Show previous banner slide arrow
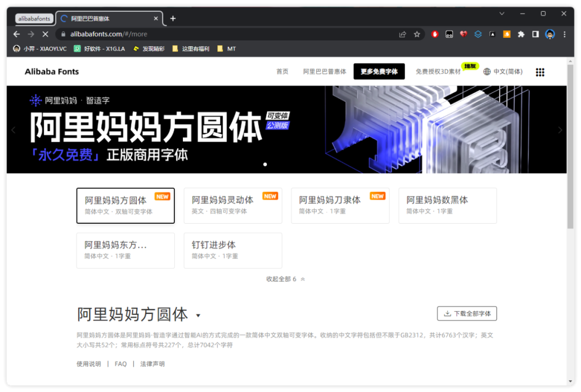Viewport: 581px width, 392px height. pyautogui.click(x=13, y=130)
